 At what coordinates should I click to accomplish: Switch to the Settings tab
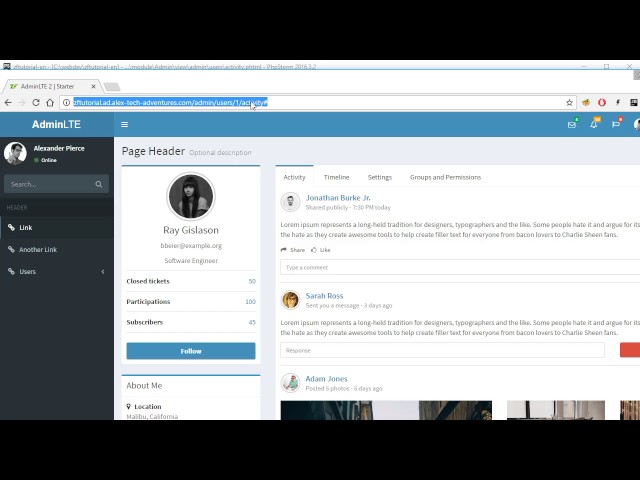pyautogui.click(x=380, y=177)
